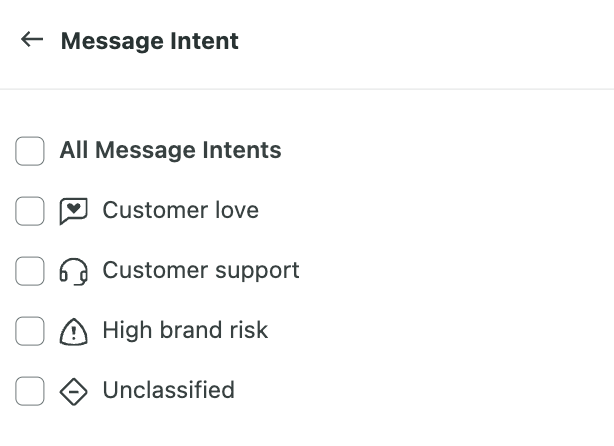The image size is (614, 446).
Task: Choose the Customer love label text
Action: (x=181, y=210)
